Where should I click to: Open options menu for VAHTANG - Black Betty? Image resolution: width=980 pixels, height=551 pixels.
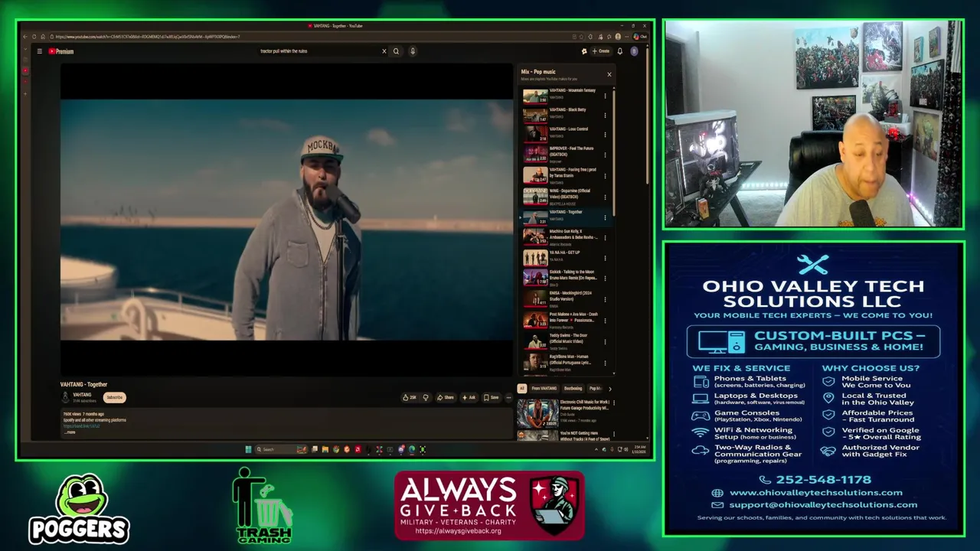(x=605, y=115)
